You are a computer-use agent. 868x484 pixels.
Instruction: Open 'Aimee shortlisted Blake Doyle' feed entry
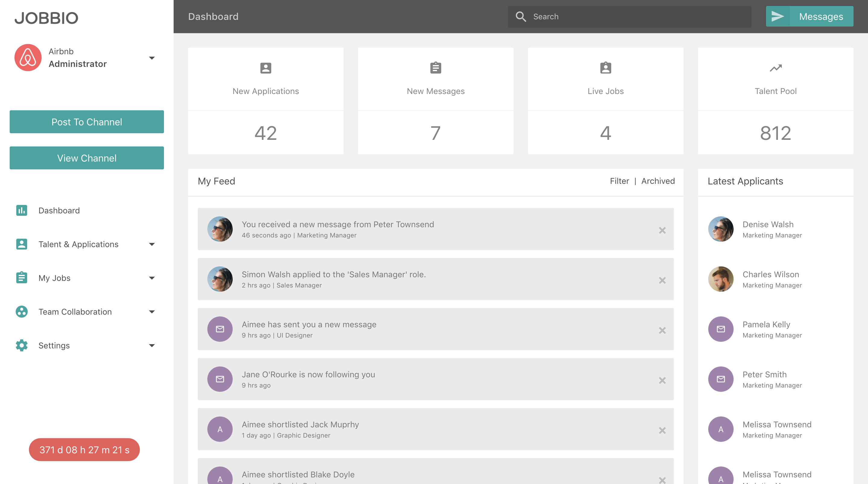(x=435, y=471)
